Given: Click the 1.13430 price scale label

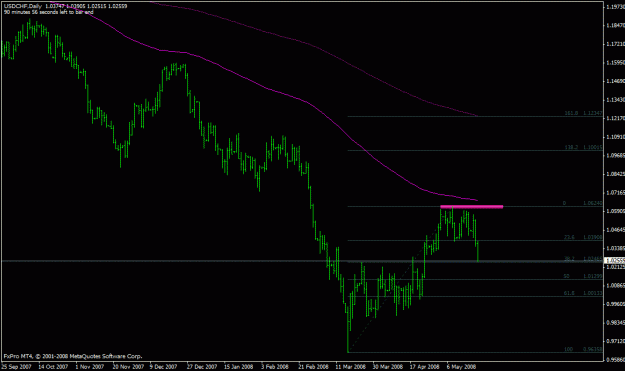Looking at the screenshot, I should click(x=615, y=100).
